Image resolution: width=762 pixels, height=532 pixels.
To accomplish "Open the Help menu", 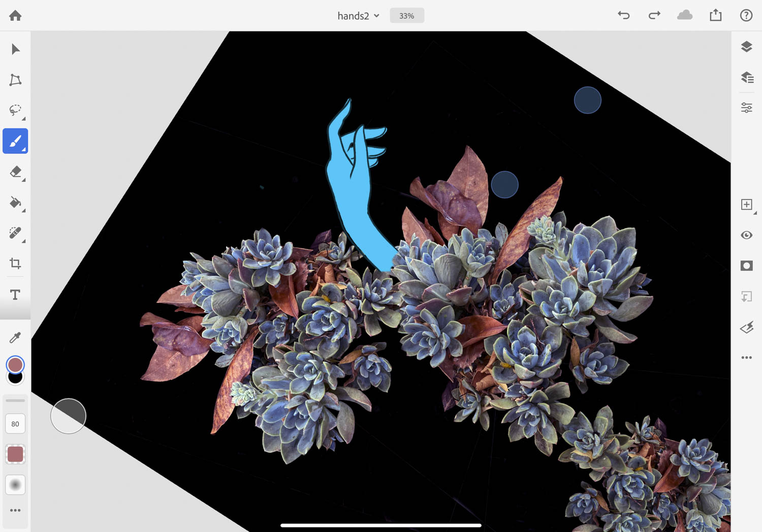I will (x=746, y=15).
